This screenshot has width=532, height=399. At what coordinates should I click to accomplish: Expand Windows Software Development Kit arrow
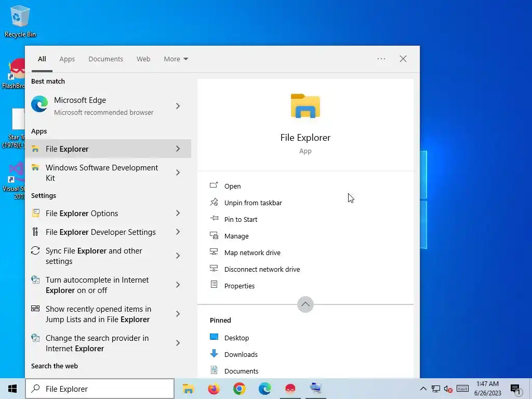[x=178, y=172]
